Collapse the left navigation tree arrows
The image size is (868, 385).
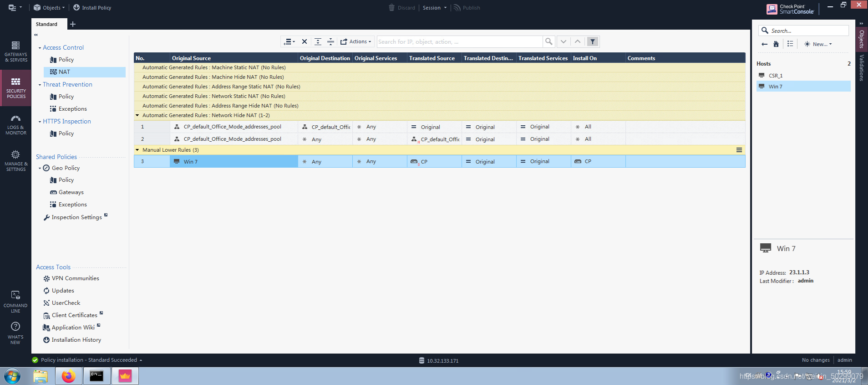coord(36,35)
